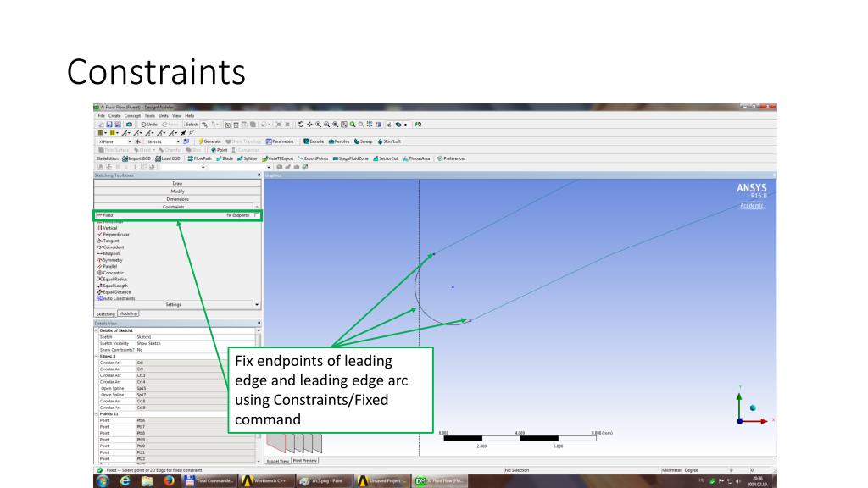Click the Sweep tool
868x488 pixels.
click(363, 141)
